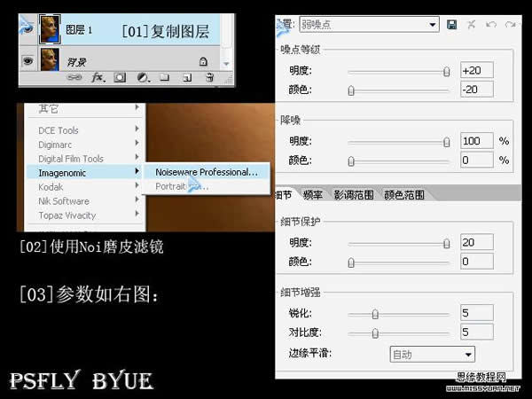Click the 对比度 value field
532x399 pixels.
click(477, 332)
